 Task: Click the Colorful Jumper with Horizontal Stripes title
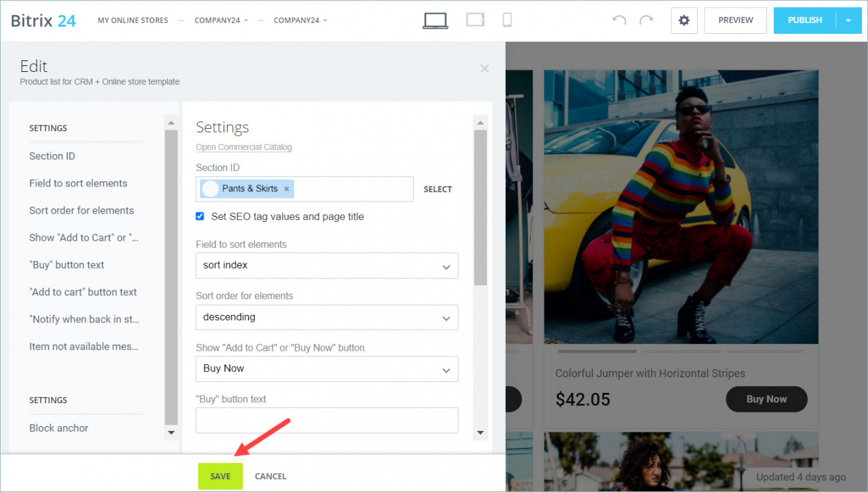pyautogui.click(x=650, y=373)
